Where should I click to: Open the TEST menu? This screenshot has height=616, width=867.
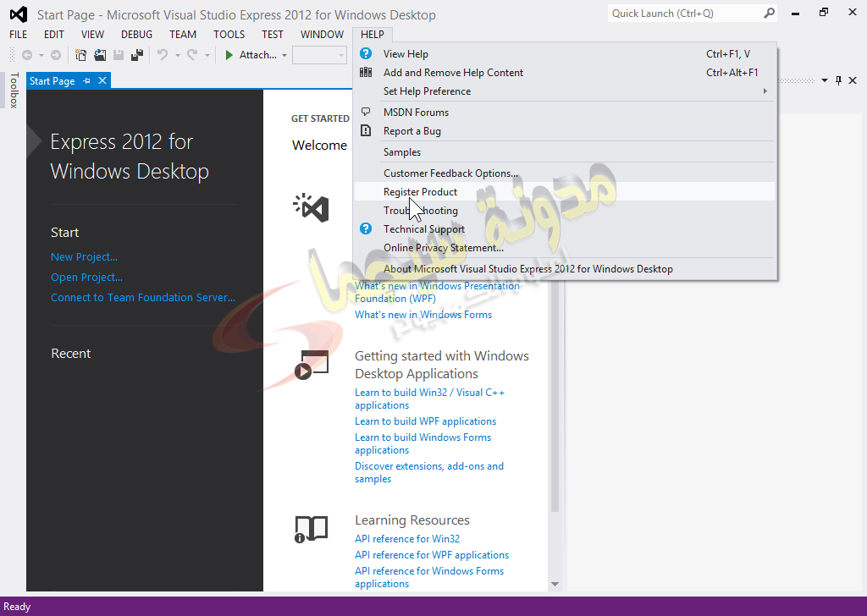[272, 34]
